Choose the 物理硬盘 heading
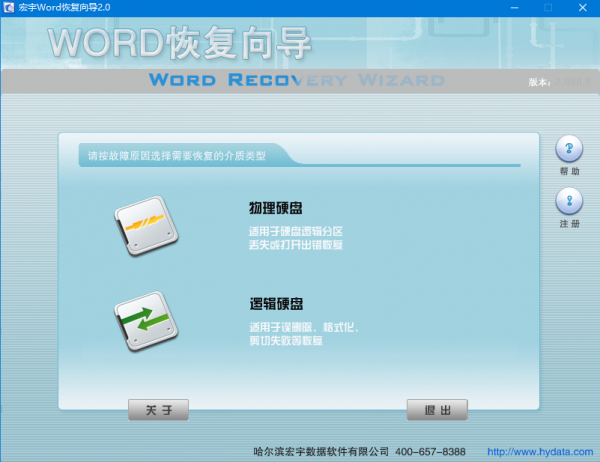This screenshot has width=600, height=462. (276, 208)
